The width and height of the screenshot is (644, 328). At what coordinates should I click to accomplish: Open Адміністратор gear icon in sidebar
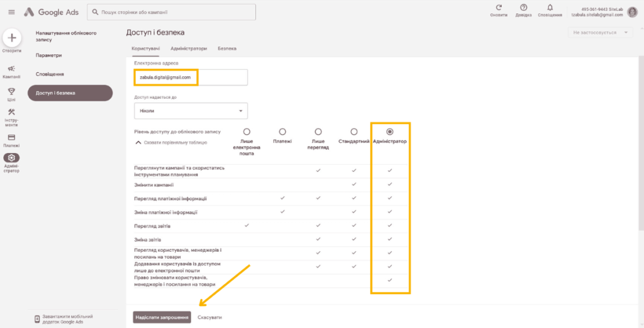[x=11, y=158]
